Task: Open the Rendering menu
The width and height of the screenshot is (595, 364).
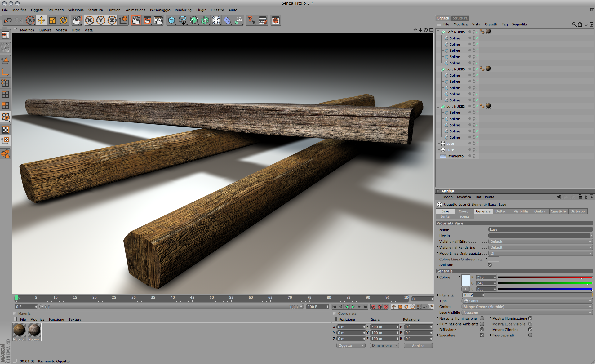Action: coord(183,10)
